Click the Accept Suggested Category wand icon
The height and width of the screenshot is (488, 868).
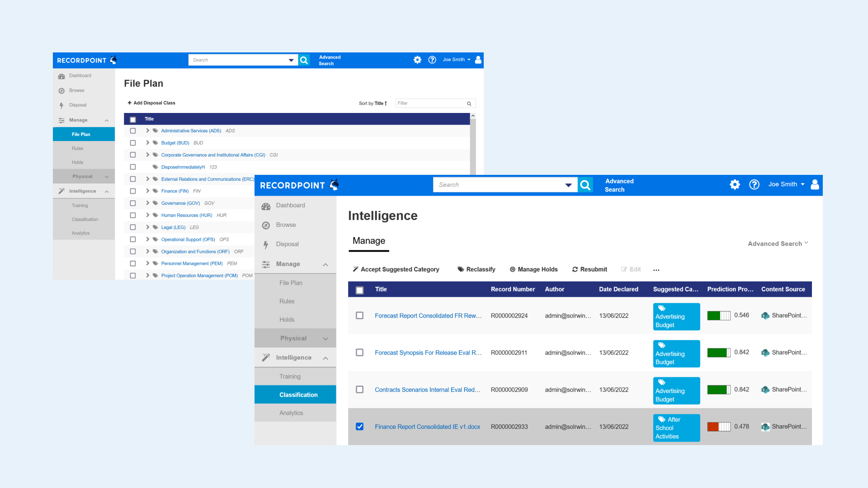355,269
